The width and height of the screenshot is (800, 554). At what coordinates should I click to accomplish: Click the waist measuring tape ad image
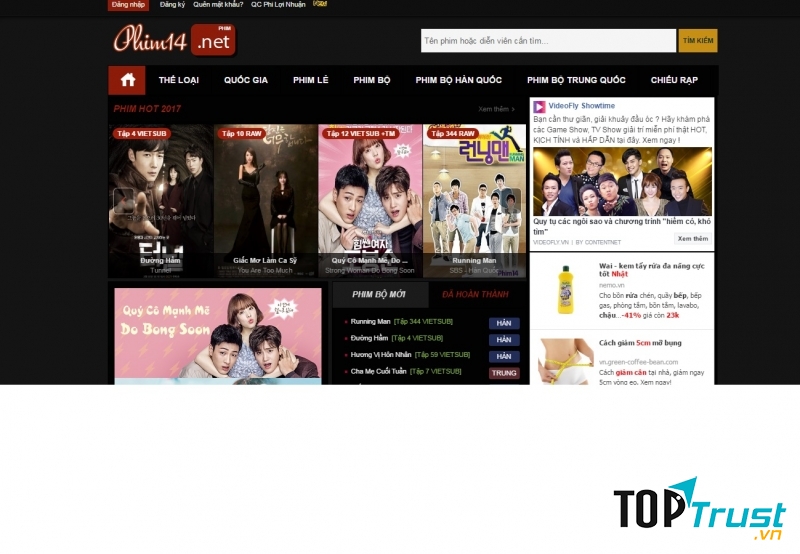(x=564, y=361)
